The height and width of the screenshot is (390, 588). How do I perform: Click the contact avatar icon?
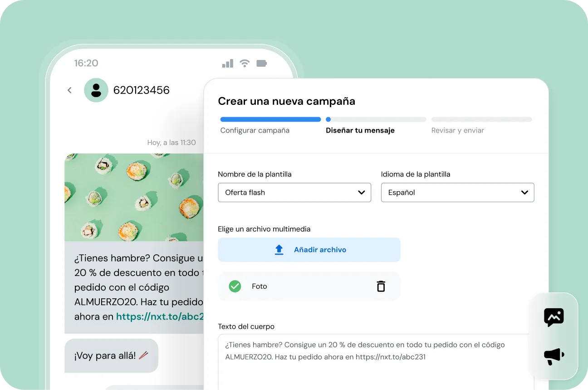[96, 90]
